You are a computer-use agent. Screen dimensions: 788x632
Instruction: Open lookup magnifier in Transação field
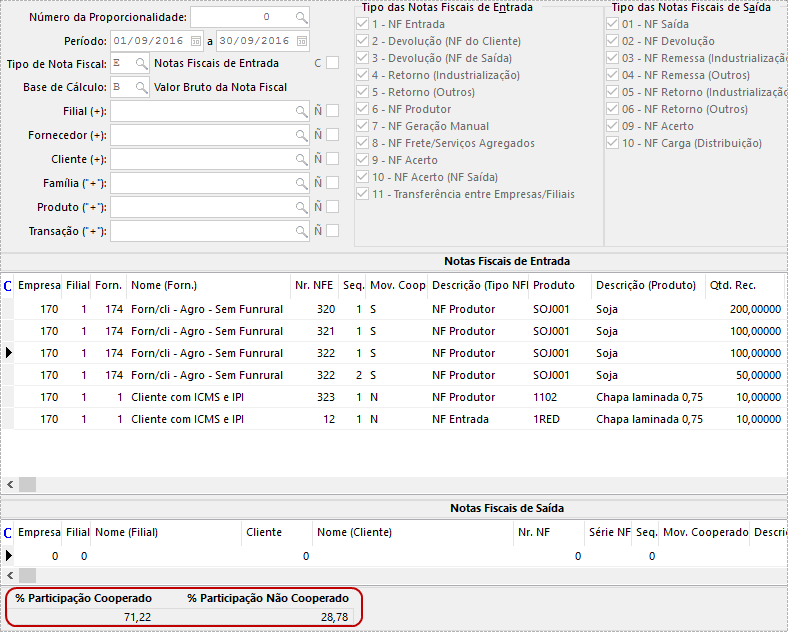point(301,232)
